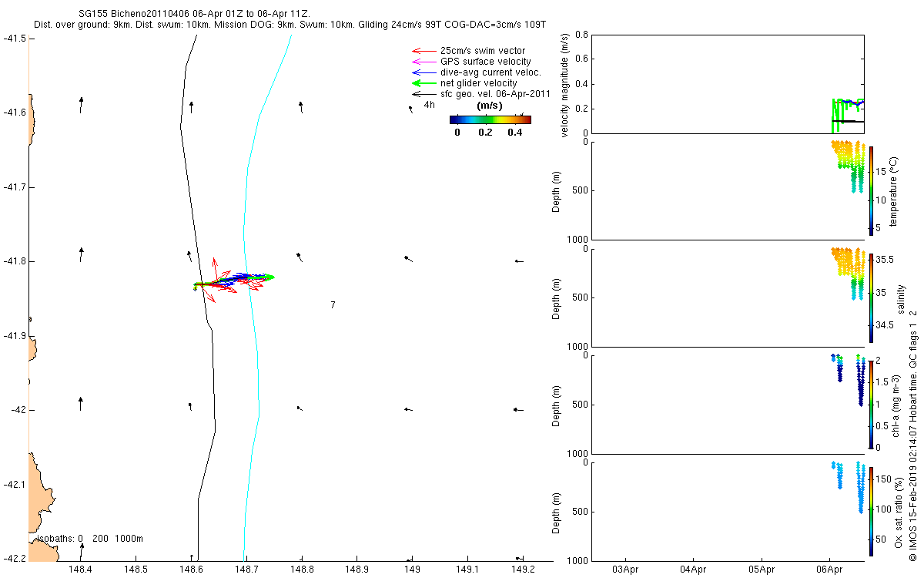Click the temperature (°C) colorbar
This screenshot has height=578, width=924.
(x=871, y=191)
